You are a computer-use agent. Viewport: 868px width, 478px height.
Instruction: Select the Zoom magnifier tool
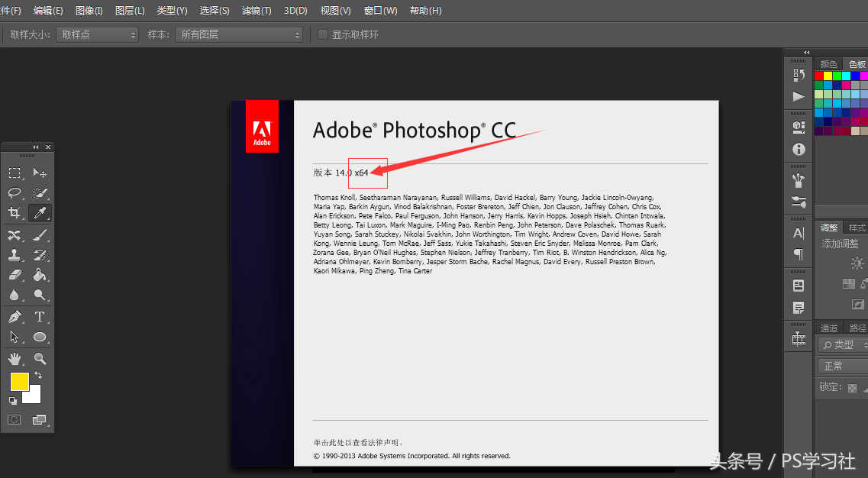(x=39, y=359)
